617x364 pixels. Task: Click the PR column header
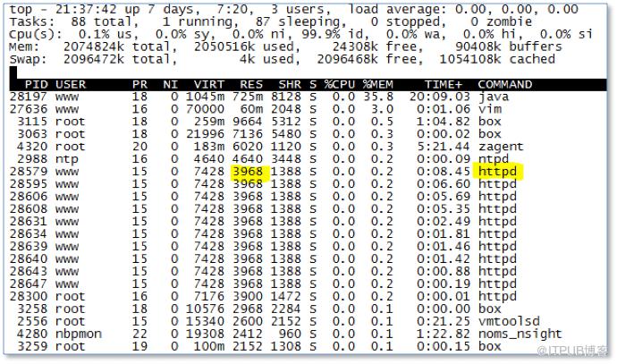point(139,84)
